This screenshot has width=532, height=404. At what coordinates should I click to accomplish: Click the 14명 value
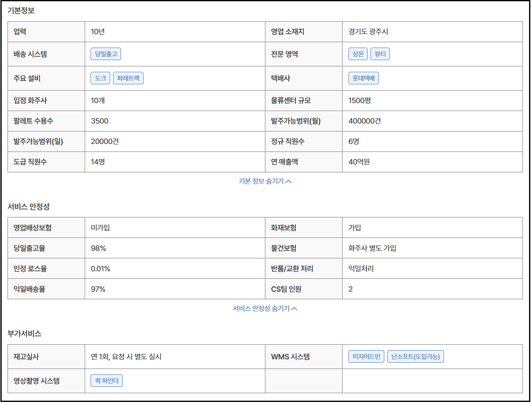point(98,162)
